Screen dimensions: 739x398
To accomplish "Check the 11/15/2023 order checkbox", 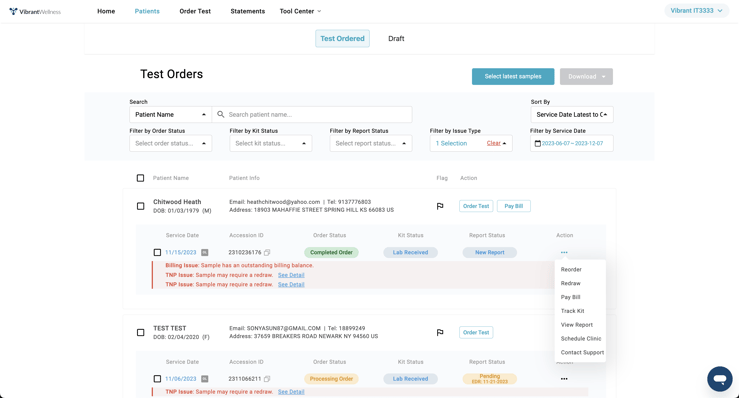I will pos(157,252).
